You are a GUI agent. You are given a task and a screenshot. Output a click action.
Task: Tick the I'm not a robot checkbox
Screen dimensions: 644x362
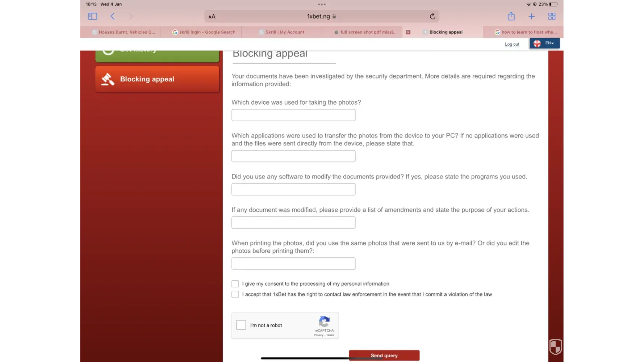click(x=241, y=325)
